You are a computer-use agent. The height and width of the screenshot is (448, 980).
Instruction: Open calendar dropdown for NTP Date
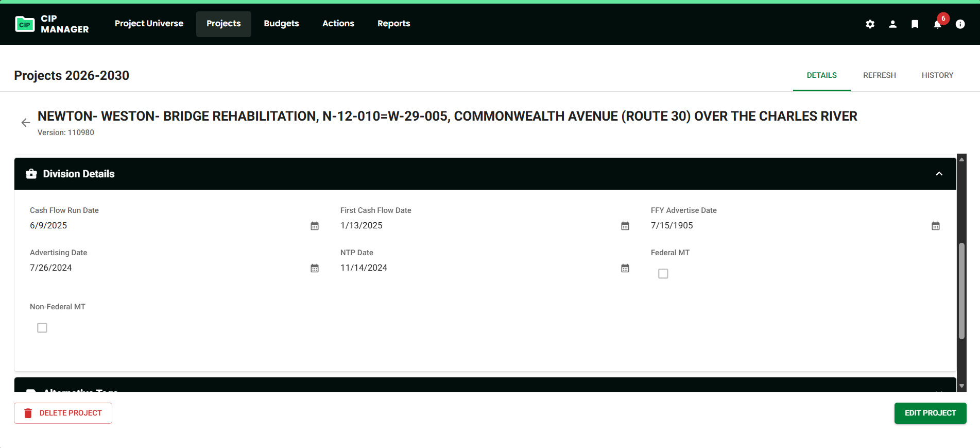[625, 268]
